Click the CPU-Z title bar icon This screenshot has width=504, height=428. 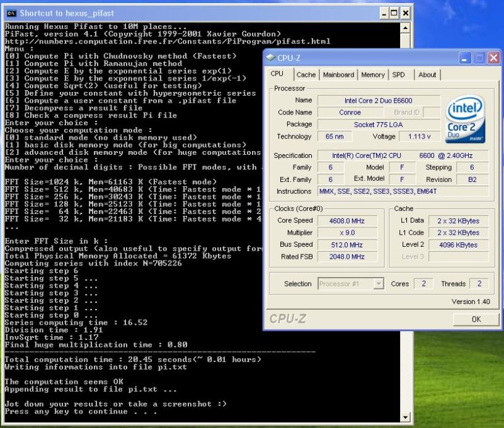[271, 57]
